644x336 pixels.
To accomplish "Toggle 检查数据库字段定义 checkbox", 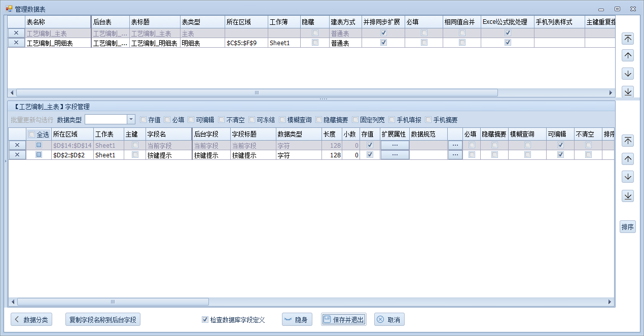I will coord(205,320).
